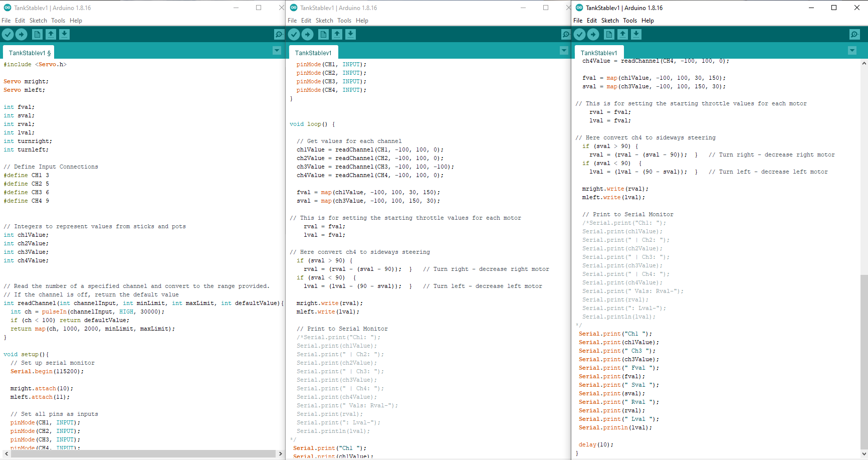Click Open sketch icon in the middle window
The height and width of the screenshot is (460, 868).
pyautogui.click(x=337, y=34)
